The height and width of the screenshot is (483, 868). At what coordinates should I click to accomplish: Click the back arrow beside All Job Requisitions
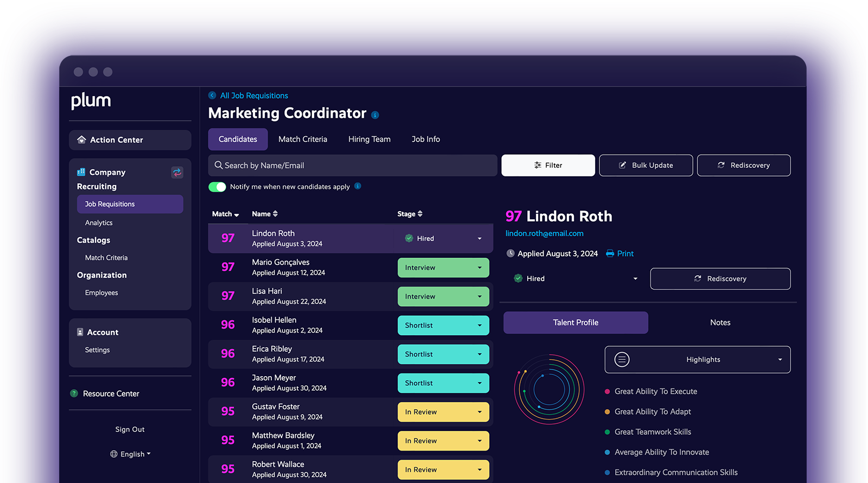(x=212, y=96)
